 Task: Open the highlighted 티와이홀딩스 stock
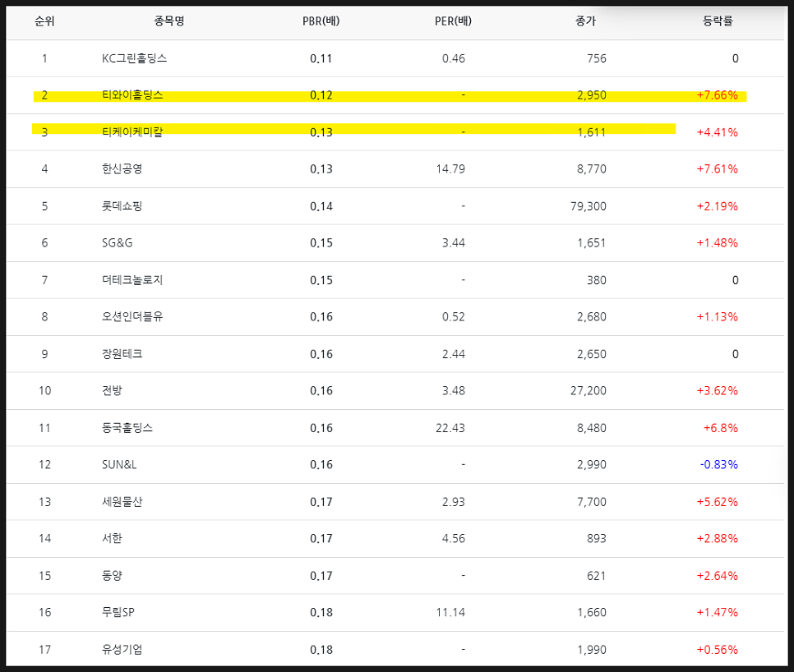click(x=132, y=95)
